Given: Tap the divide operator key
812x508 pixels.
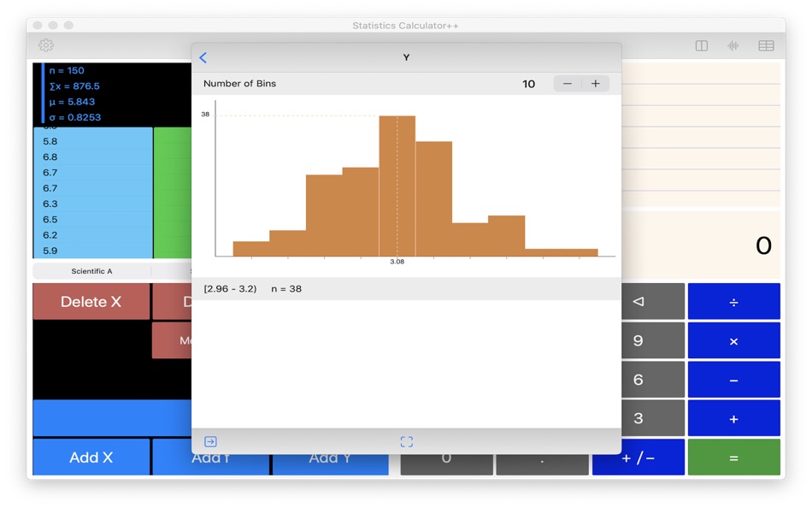Looking at the screenshot, I should (x=734, y=302).
